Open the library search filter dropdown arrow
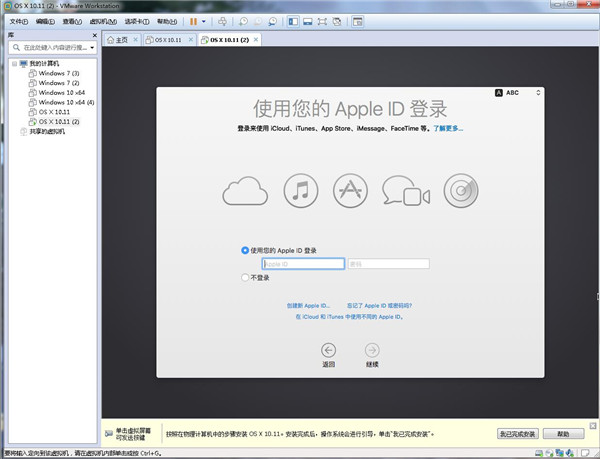The image size is (600, 459). pos(92,47)
